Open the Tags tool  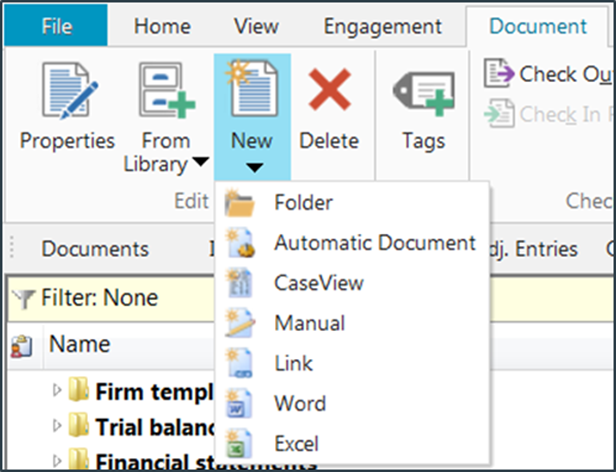[424, 106]
